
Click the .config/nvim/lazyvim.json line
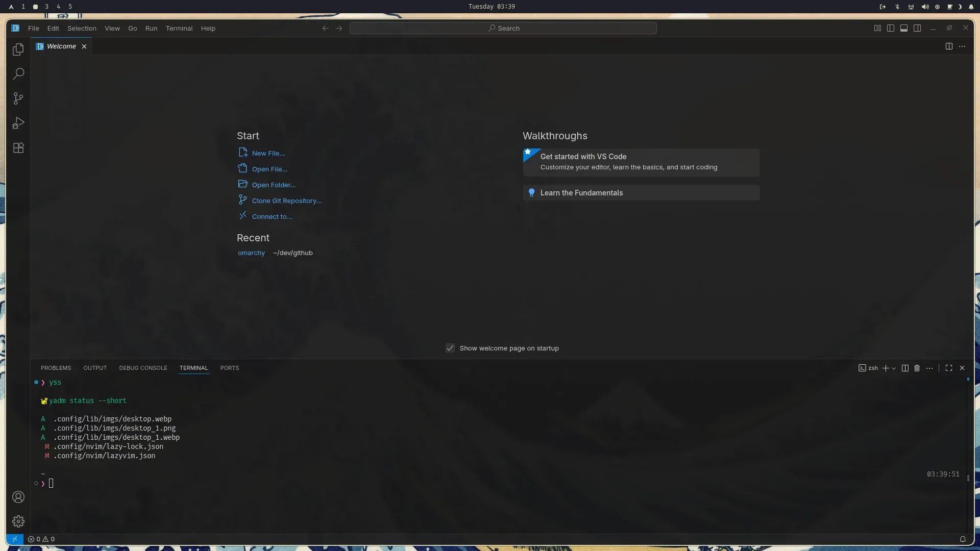104,456
